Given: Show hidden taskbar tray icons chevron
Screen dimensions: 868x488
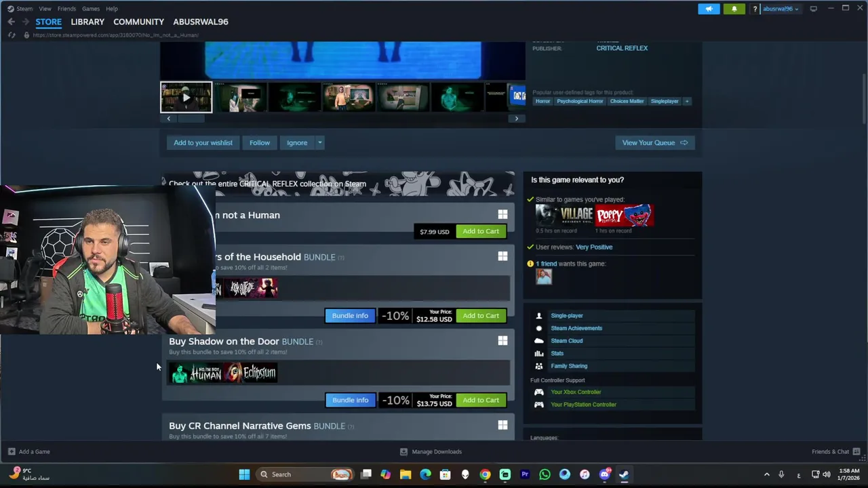Looking at the screenshot, I should click(x=767, y=474).
